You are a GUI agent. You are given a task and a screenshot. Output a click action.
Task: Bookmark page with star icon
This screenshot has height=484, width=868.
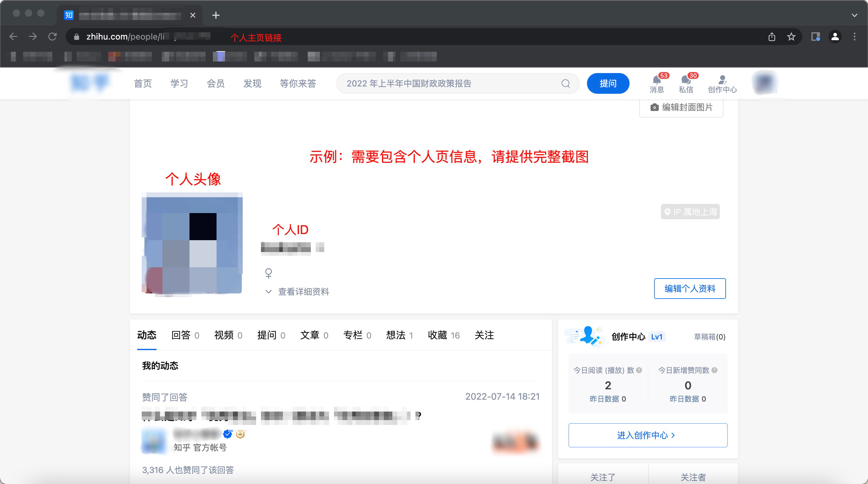[x=791, y=37]
